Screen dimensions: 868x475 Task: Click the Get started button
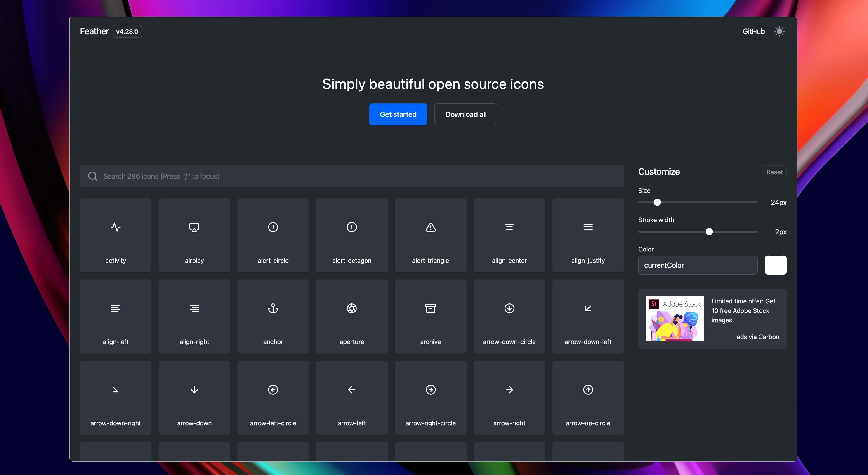coord(398,114)
